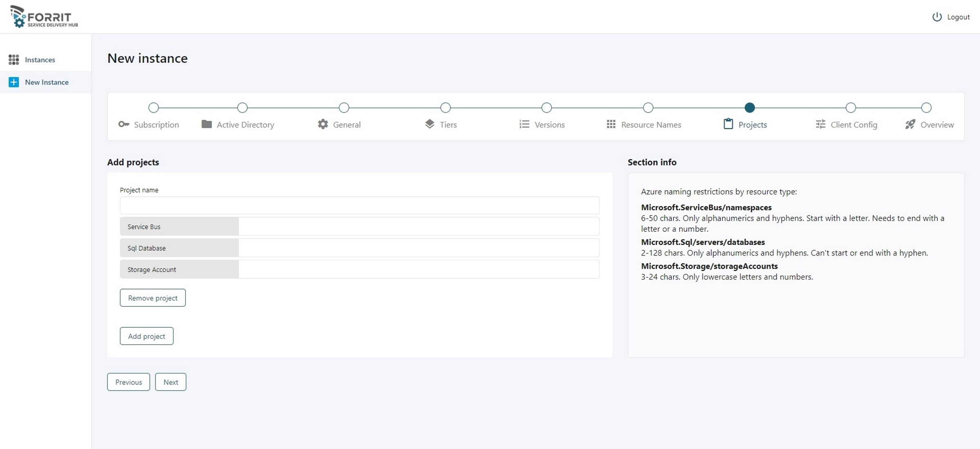Open Instances in the sidebar
980x449 pixels.
[40, 60]
